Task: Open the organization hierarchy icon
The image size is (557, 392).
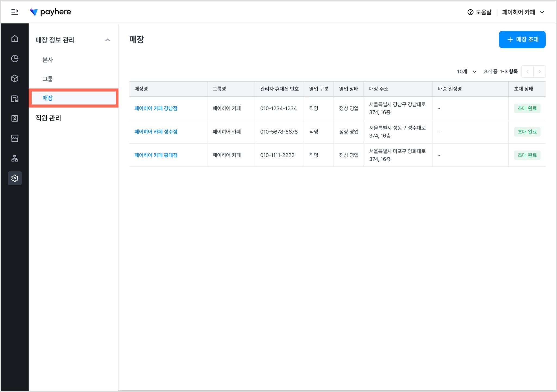Action: coord(15,158)
